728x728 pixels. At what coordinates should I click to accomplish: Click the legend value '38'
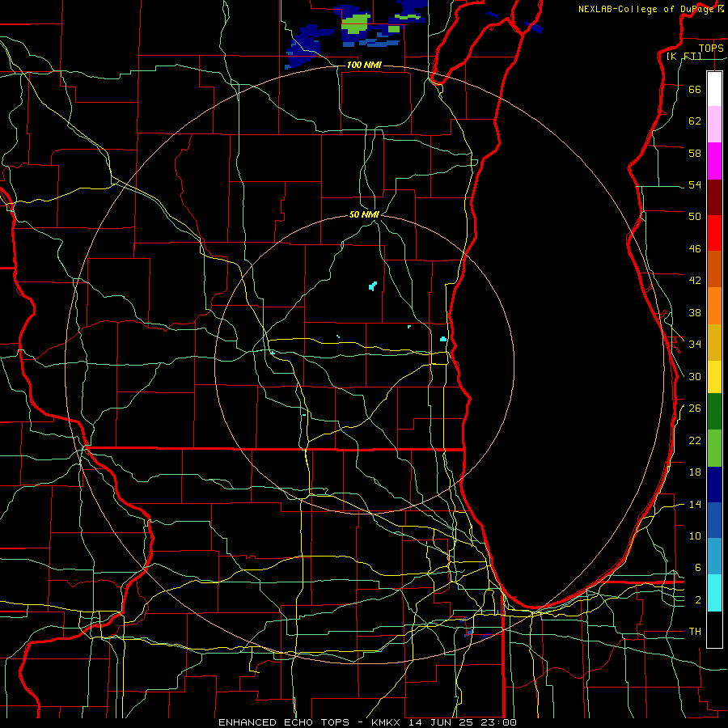pyautogui.click(x=695, y=312)
